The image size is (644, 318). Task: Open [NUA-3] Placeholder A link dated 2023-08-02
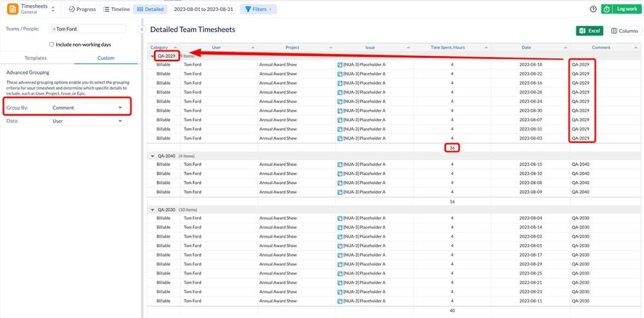coord(364,237)
